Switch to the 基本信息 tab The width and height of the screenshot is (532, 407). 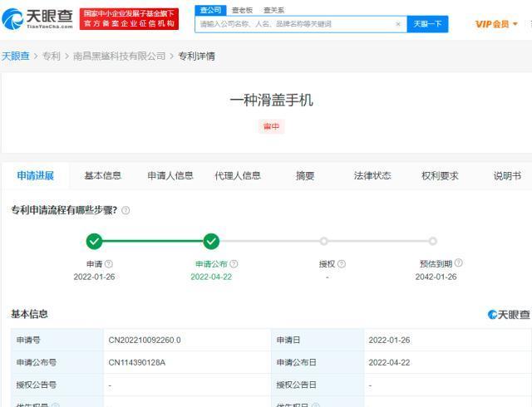[x=103, y=176]
